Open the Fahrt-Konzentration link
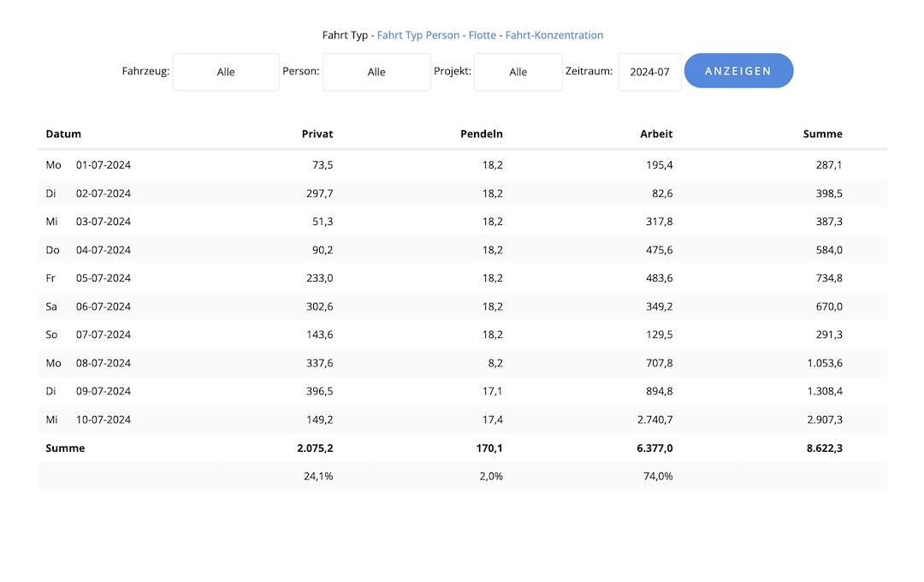 click(554, 35)
